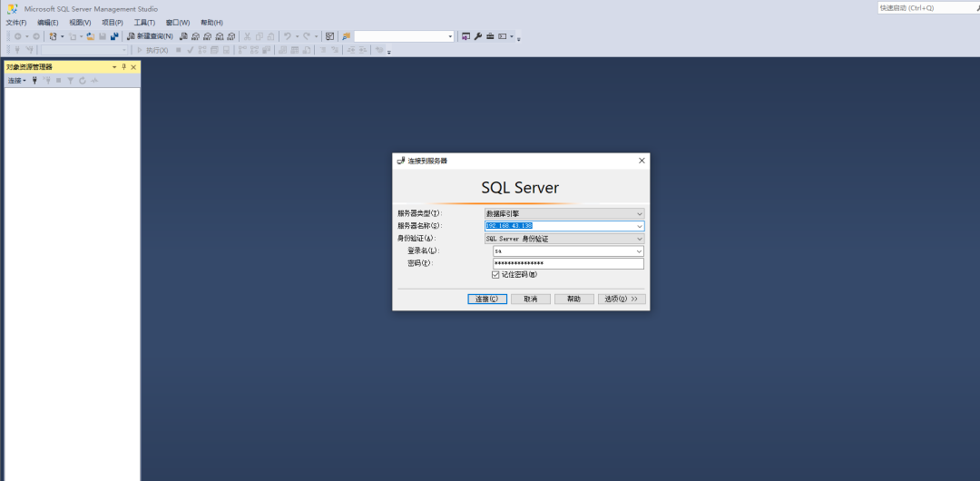Click the Find in Files icon
This screenshot has width=980, height=481.
pos(347,36)
